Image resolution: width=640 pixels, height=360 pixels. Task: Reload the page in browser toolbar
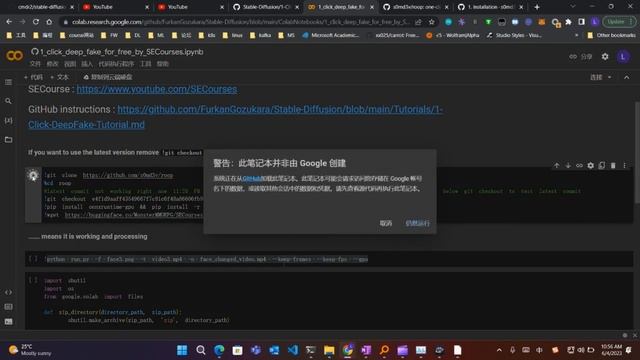tap(36, 22)
